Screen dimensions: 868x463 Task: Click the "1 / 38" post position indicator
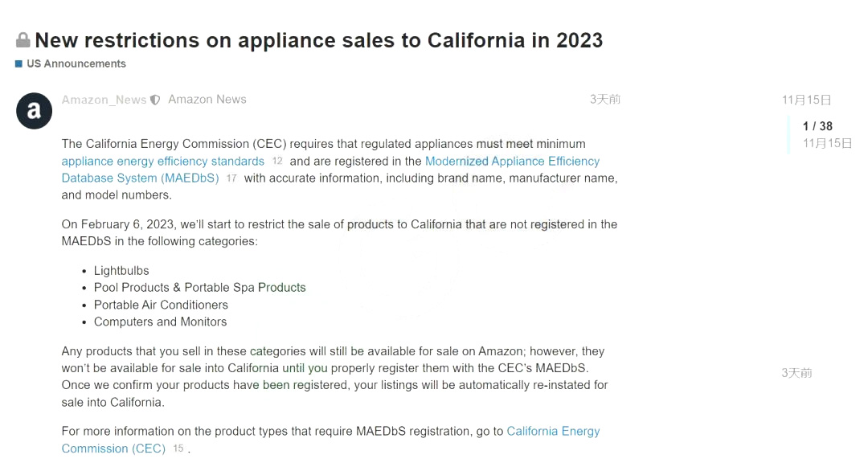click(x=817, y=126)
